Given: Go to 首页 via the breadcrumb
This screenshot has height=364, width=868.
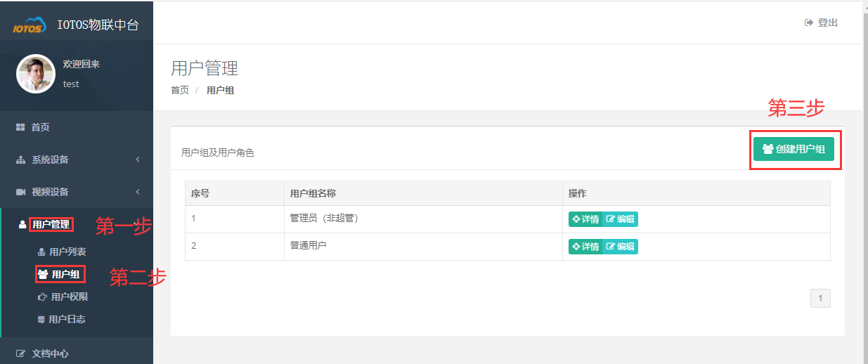Looking at the screenshot, I should [x=180, y=90].
